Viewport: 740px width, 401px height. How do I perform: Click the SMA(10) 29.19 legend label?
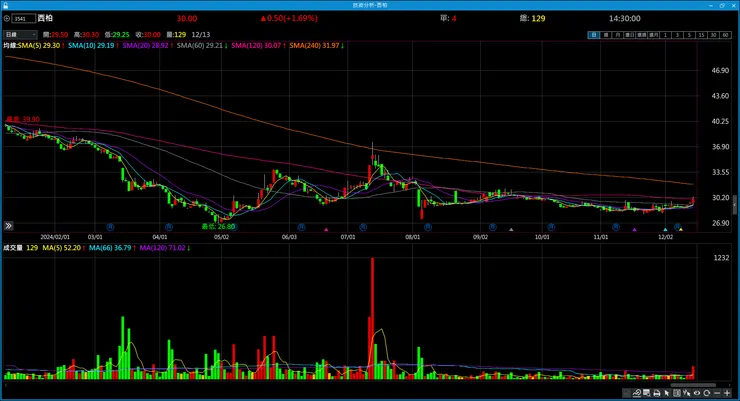91,45
